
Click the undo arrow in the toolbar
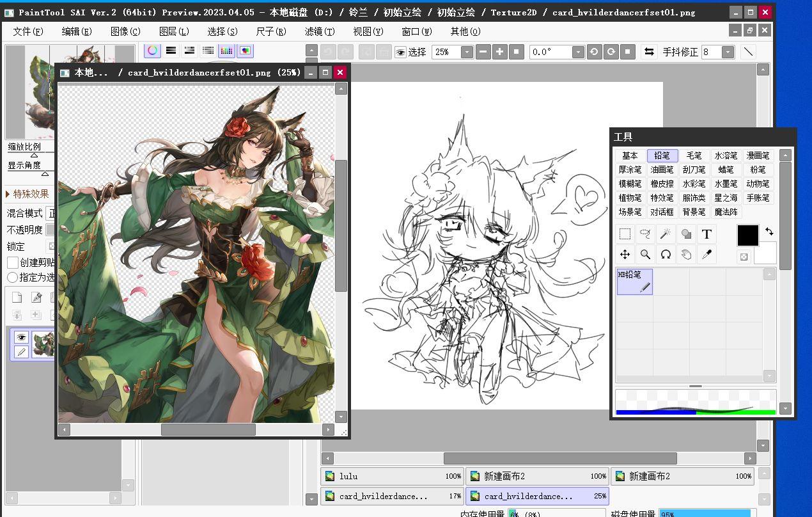coord(328,52)
